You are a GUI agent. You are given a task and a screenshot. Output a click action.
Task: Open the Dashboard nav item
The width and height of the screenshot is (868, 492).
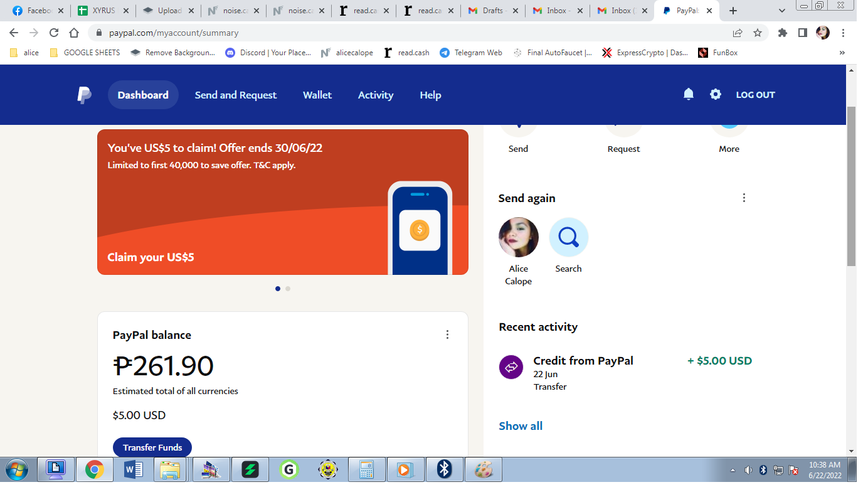click(143, 95)
